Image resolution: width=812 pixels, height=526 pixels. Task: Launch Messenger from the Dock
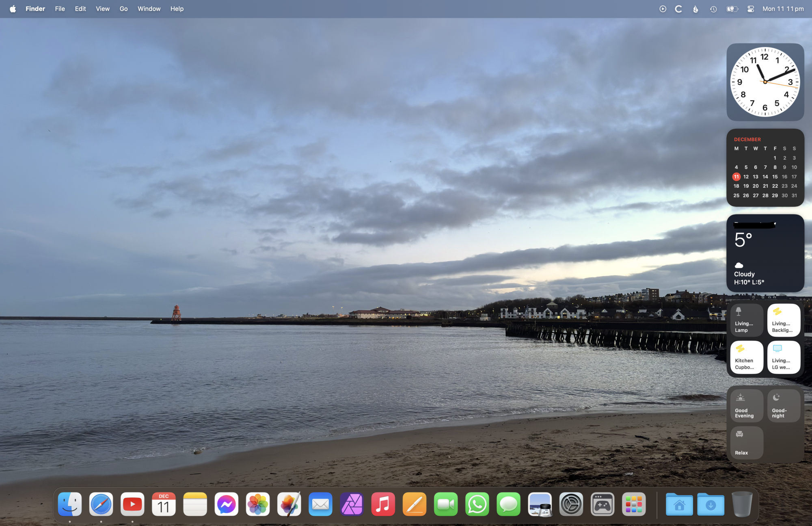tap(227, 504)
